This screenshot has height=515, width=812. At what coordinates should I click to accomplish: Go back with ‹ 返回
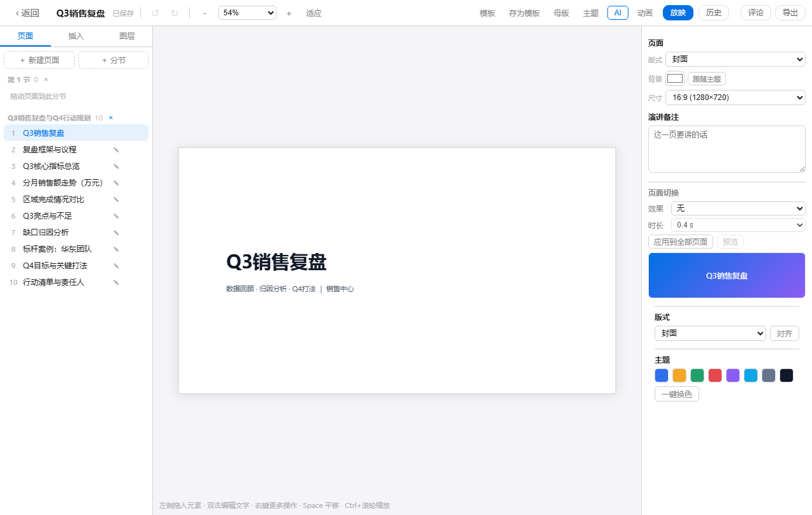[x=27, y=13]
